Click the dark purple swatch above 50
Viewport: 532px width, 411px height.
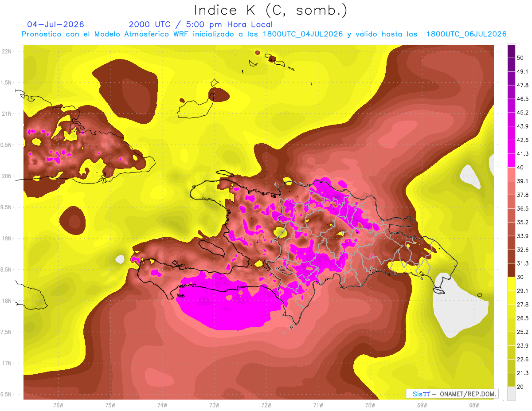coord(511,51)
